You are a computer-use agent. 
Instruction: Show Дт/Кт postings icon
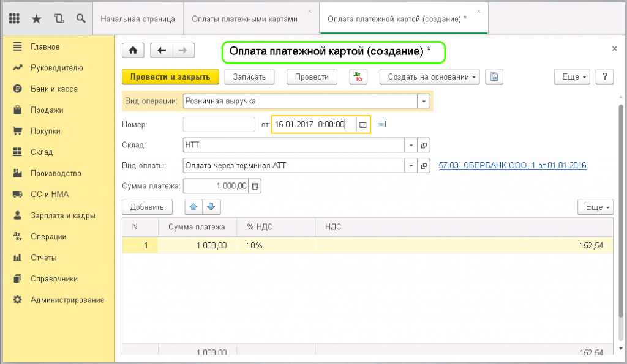pyautogui.click(x=358, y=76)
